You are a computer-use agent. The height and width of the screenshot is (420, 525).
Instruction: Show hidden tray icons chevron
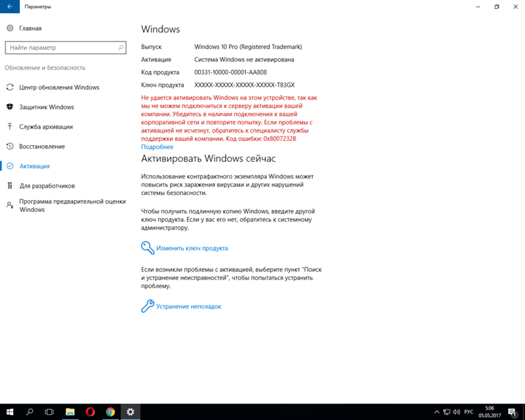click(x=436, y=412)
